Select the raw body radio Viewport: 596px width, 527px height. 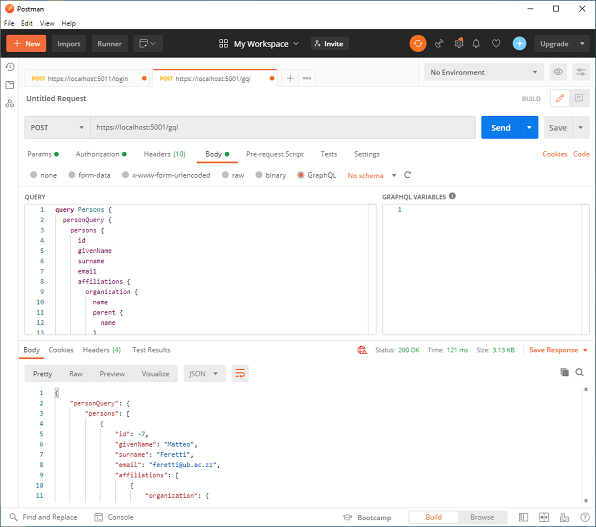[225, 175]
